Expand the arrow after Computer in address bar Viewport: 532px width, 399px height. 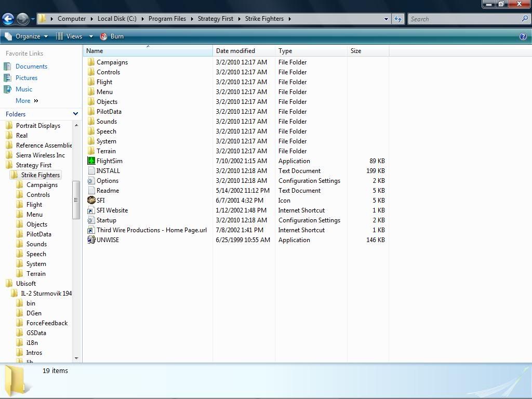[x=91, y=19]
